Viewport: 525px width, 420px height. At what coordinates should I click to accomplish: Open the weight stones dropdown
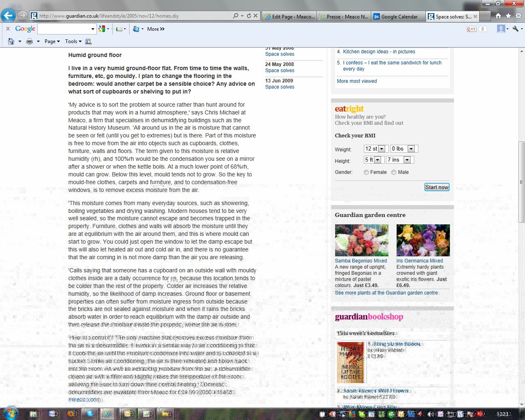(x=381, y=149)
